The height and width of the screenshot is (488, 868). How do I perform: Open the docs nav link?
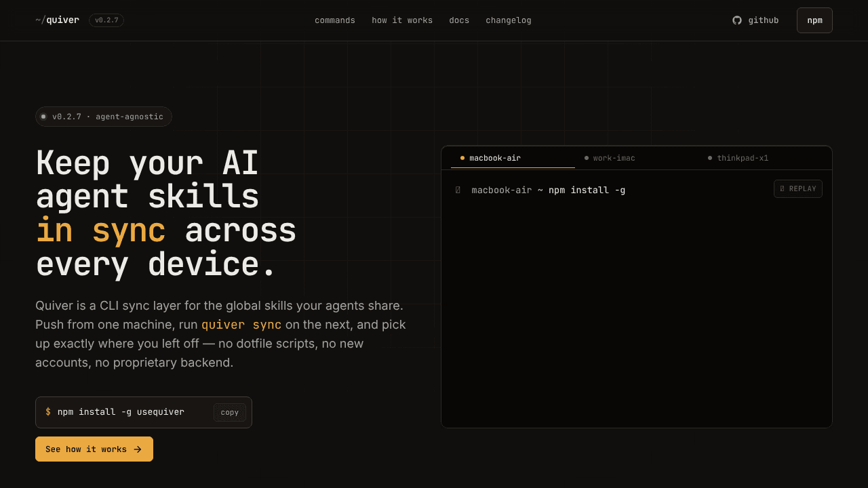pos(459,20)
